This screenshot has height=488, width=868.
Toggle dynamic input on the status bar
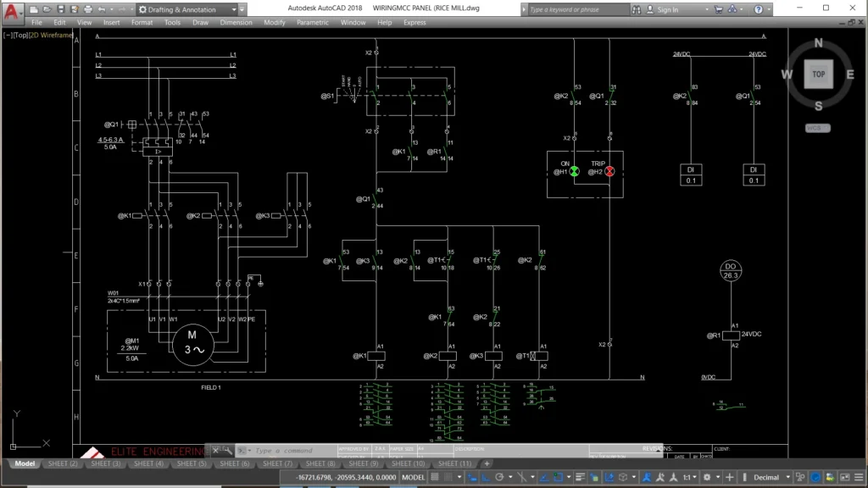(x=471, y=477)
